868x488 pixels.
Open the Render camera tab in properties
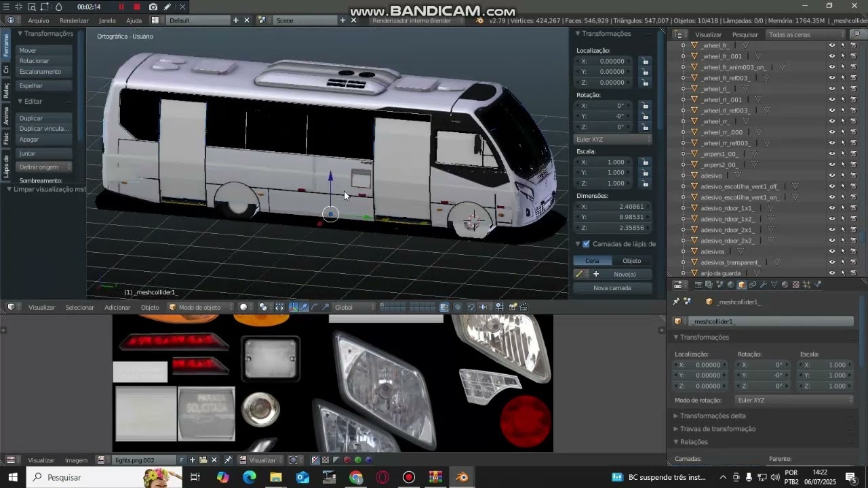[698, 285]
